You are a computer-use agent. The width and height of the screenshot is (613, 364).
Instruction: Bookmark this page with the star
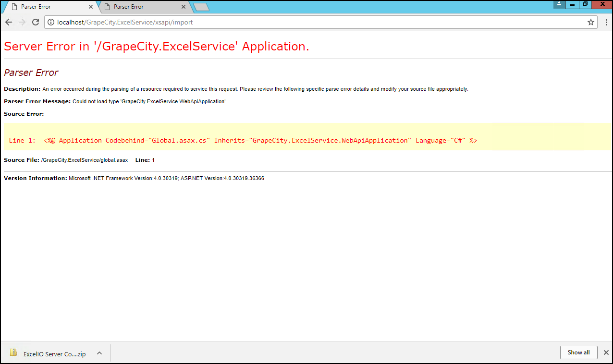click(x=590, y=22)
